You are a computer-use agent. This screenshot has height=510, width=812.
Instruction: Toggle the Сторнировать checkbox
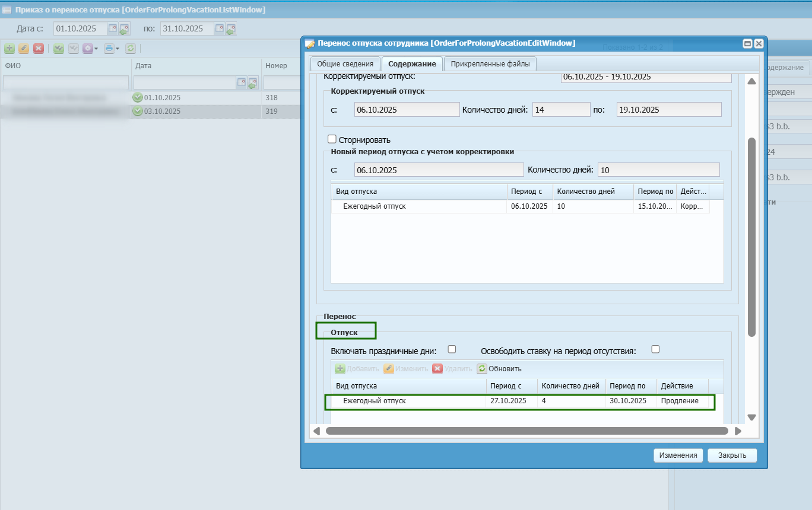coord(332,139)
